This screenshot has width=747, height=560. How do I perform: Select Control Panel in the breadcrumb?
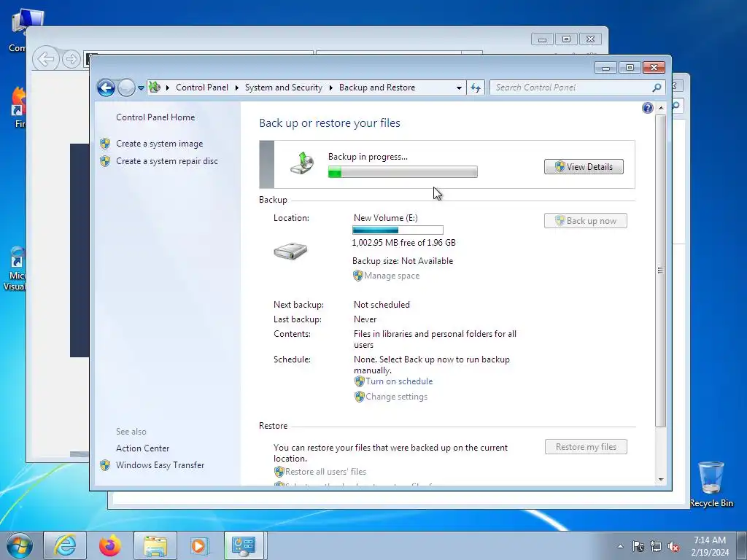point(202,87)
